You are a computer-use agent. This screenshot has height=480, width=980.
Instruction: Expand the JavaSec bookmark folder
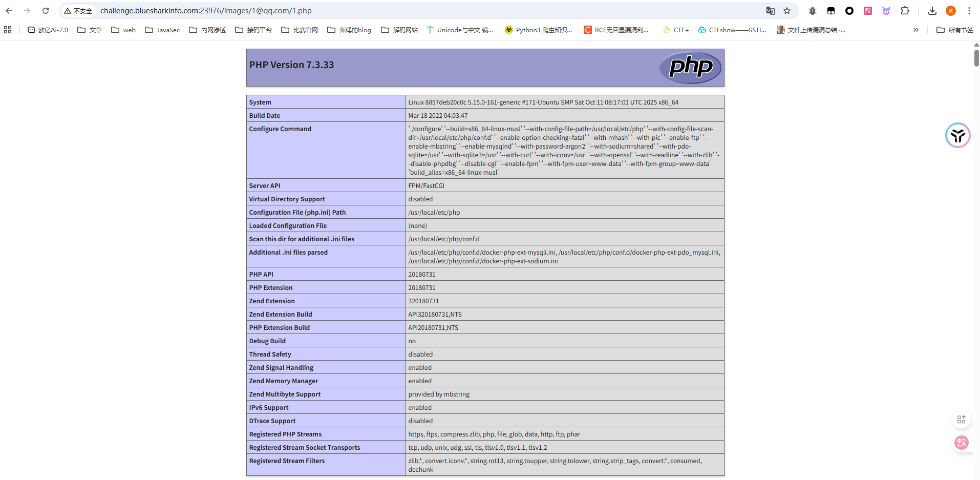coord(162,30)
